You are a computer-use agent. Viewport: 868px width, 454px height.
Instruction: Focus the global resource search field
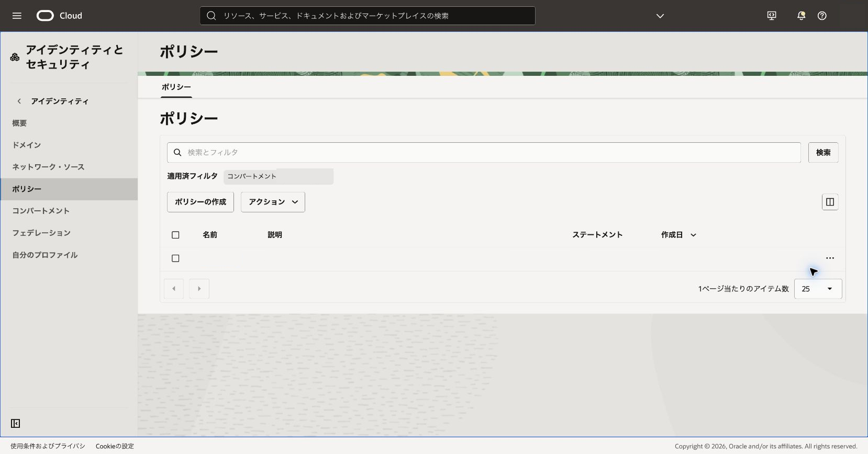[x=368, y=16]
